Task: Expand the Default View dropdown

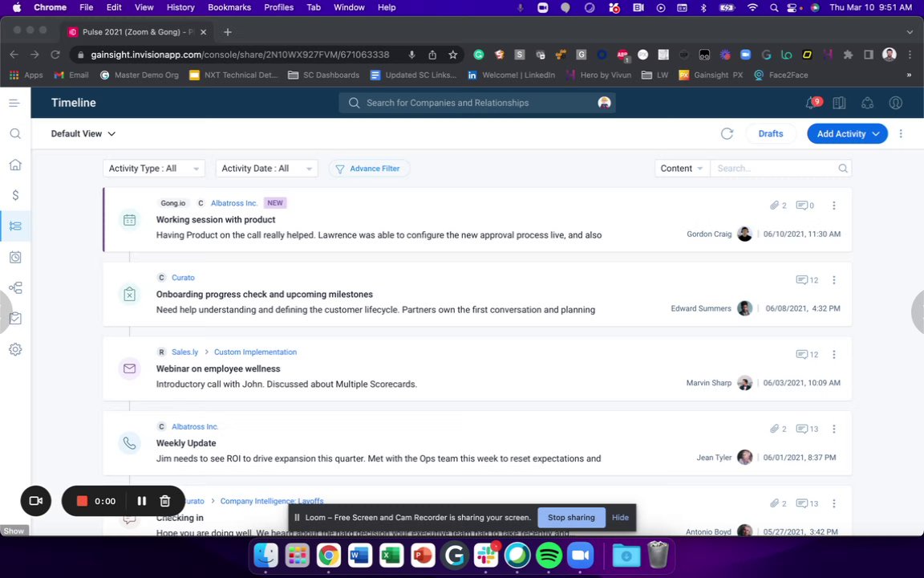Action: 83,134
